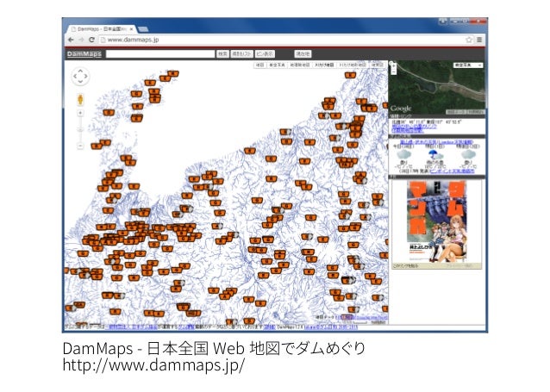Screen dimensions: 550x392
Task: Open the pinpoint weather source link
Action: [452, 171]
